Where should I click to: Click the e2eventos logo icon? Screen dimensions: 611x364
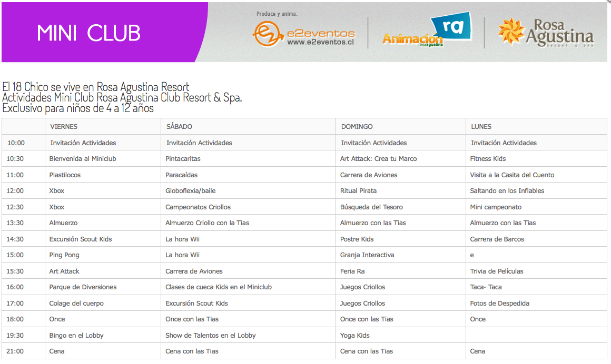point(268,34)
